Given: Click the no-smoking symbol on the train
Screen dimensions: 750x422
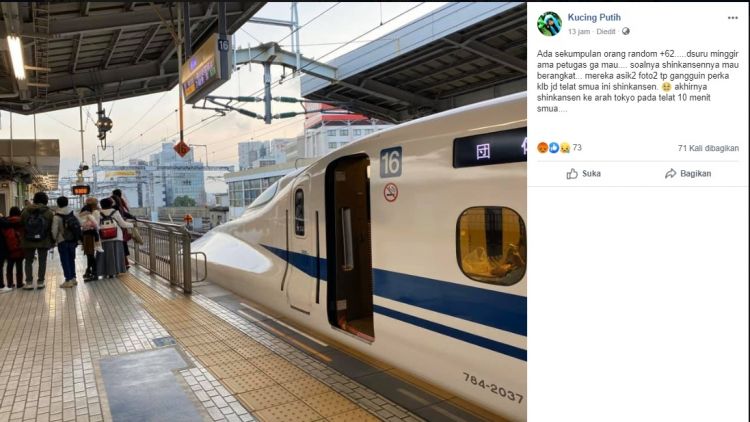Looking at the screenshot, I should 391,192.
